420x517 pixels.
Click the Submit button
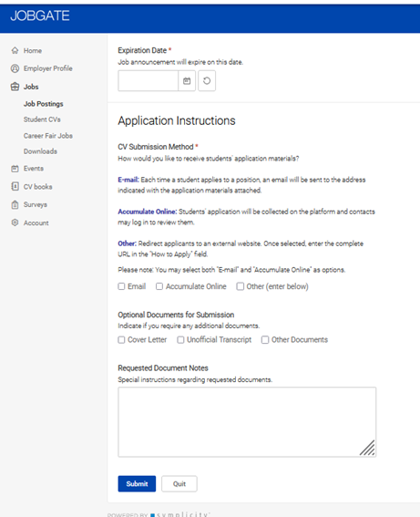tap(137, 483)
